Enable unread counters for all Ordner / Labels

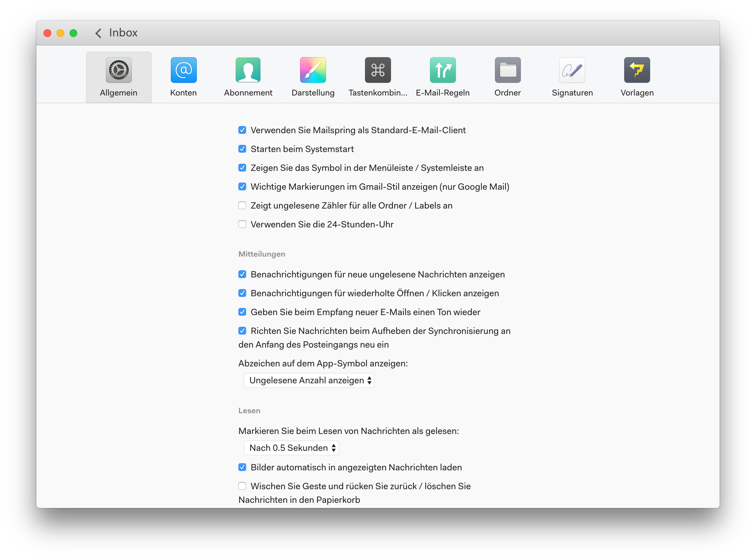pos(242,205)
